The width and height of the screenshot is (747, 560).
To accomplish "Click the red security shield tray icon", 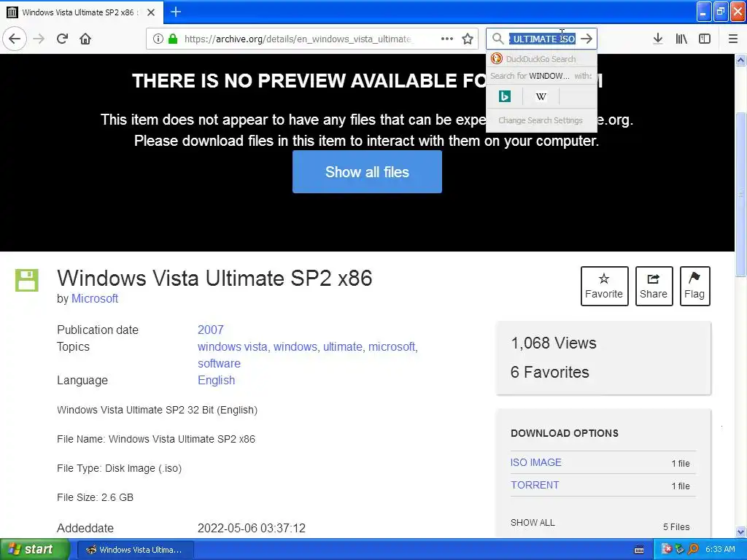I will 667,550.
